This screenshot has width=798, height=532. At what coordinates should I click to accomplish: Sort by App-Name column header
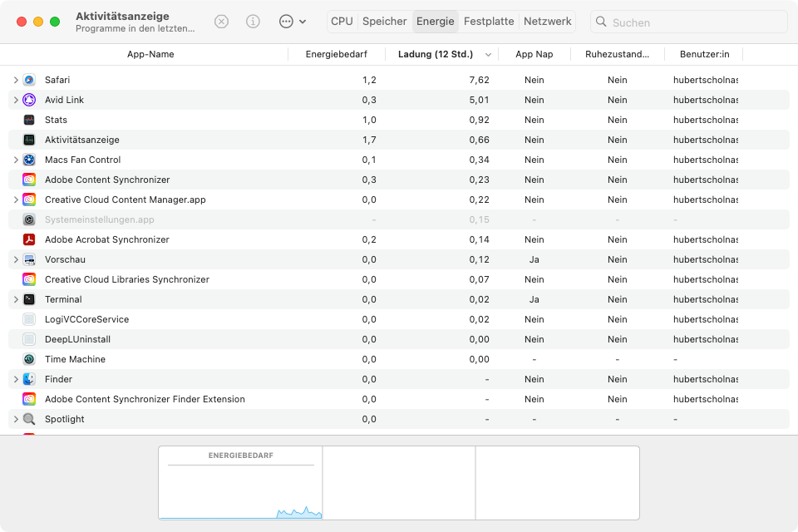click(150, 54)
